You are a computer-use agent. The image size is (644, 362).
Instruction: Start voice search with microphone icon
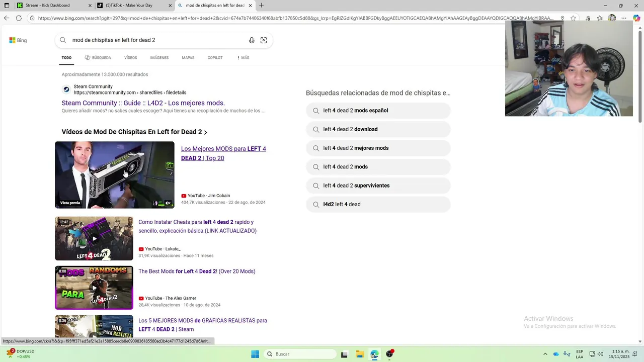pos(252,40)
